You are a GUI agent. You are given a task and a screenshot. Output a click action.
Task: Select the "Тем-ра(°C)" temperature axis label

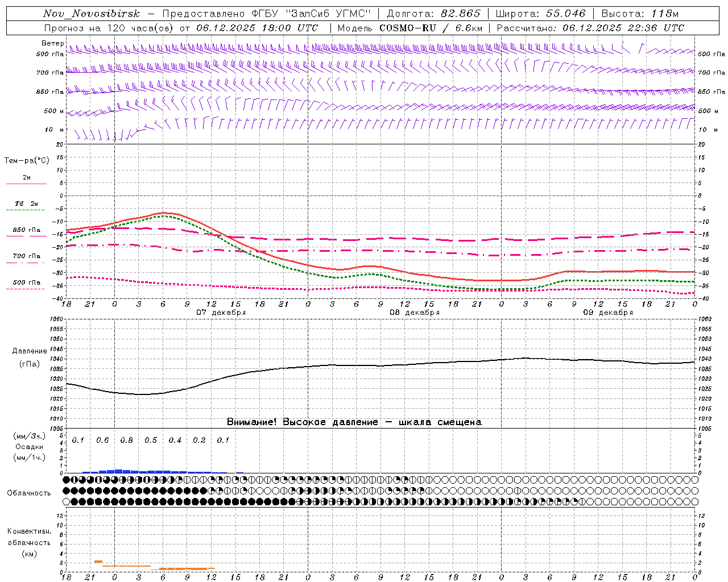click(x=27, y=161)
